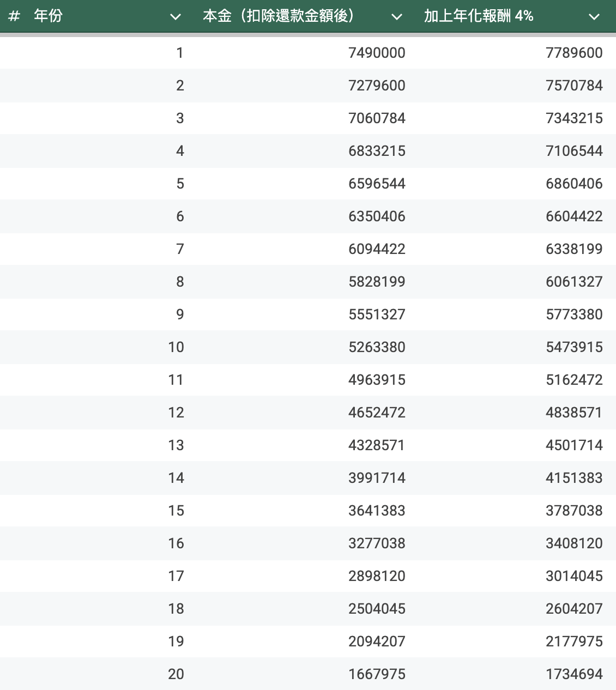Click the # field type icon

click(x=14, y=16)
